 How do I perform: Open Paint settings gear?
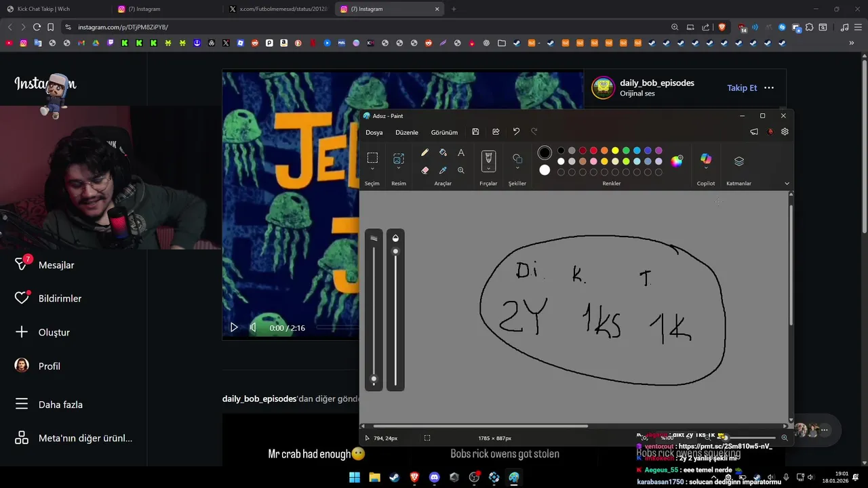(785, 132)
